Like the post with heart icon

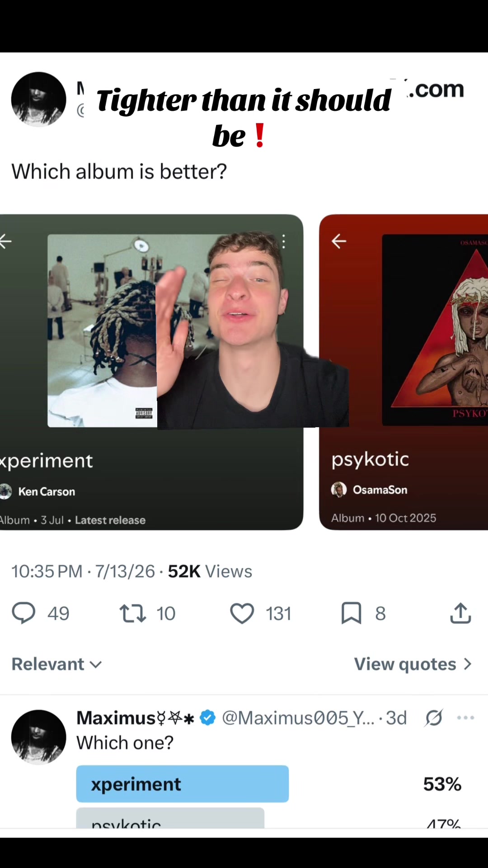(x=242, y=613)
